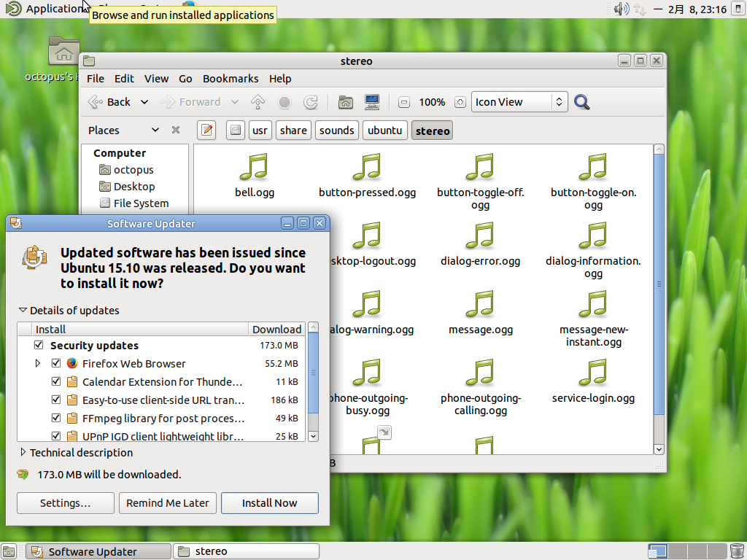
Task: Open the Icon View mode dropdown
Action: click(x=519, y=102)
